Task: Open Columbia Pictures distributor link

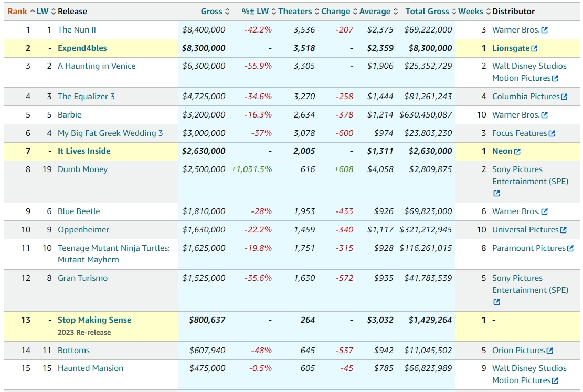Action: click(x=526, y=97)
